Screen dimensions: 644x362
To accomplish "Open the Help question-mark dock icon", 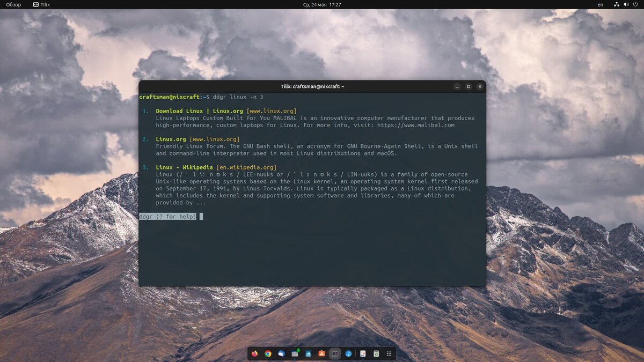I will point(348,353).
